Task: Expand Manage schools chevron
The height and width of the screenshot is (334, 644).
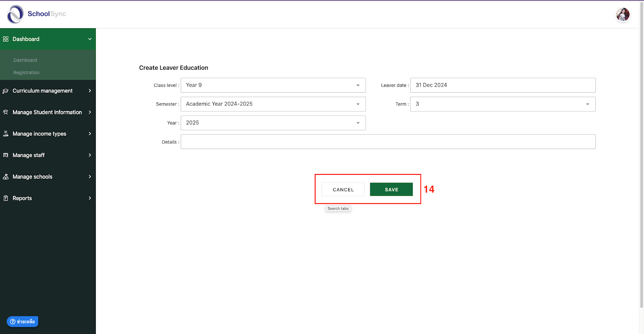Action: click(x=90, y=176)
